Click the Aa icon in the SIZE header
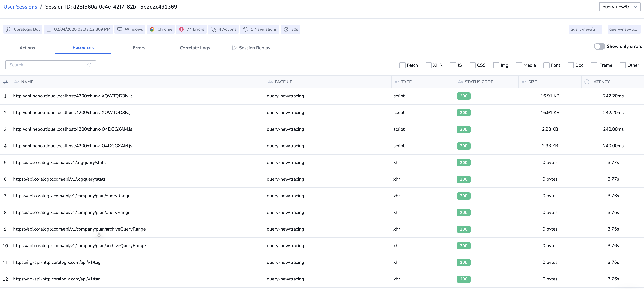The image size is (644, 289). [x=524, y=82]
